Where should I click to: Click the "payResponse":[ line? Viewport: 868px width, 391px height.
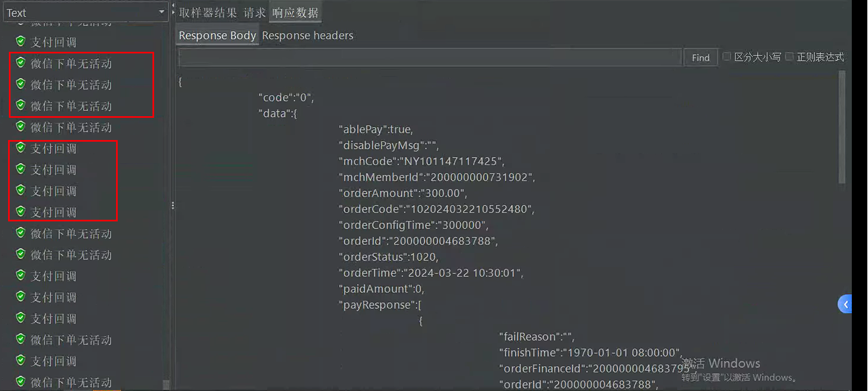coord(380,305)
